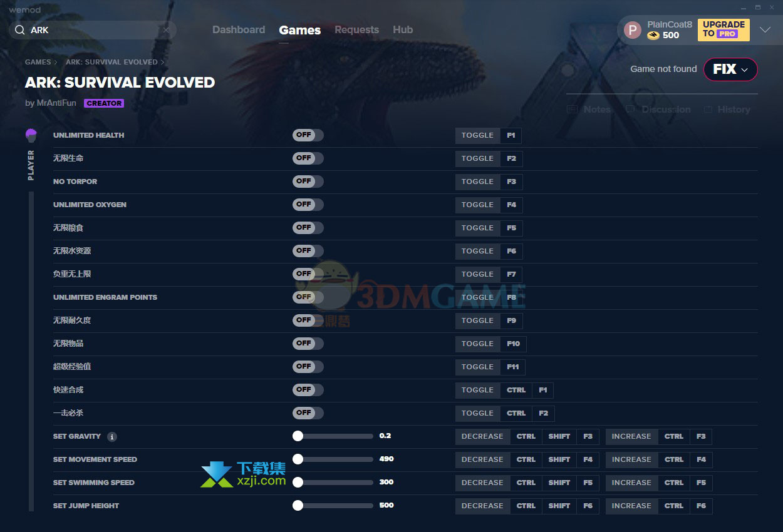The image size is (783, 532).
Task: Toggle the 无限物品 switch
Action: [x=308, y=344]
